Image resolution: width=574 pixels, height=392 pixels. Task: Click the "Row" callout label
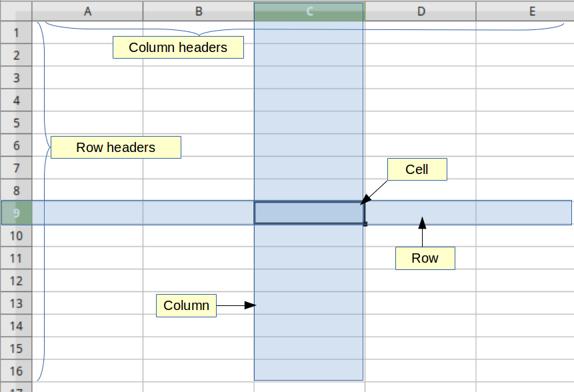click(x=425, y=258)
